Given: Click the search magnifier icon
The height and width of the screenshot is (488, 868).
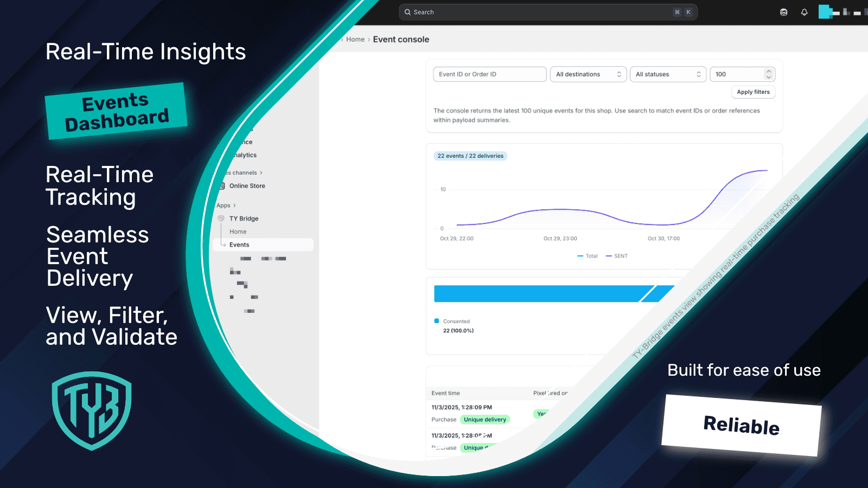Looking at the screenshot, I should coord(407,11).
